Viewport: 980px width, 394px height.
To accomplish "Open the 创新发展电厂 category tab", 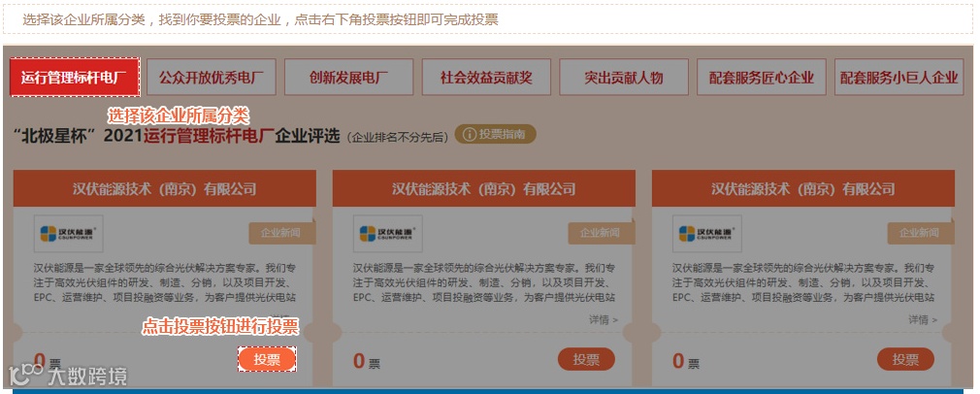I will tap(348, 78).
